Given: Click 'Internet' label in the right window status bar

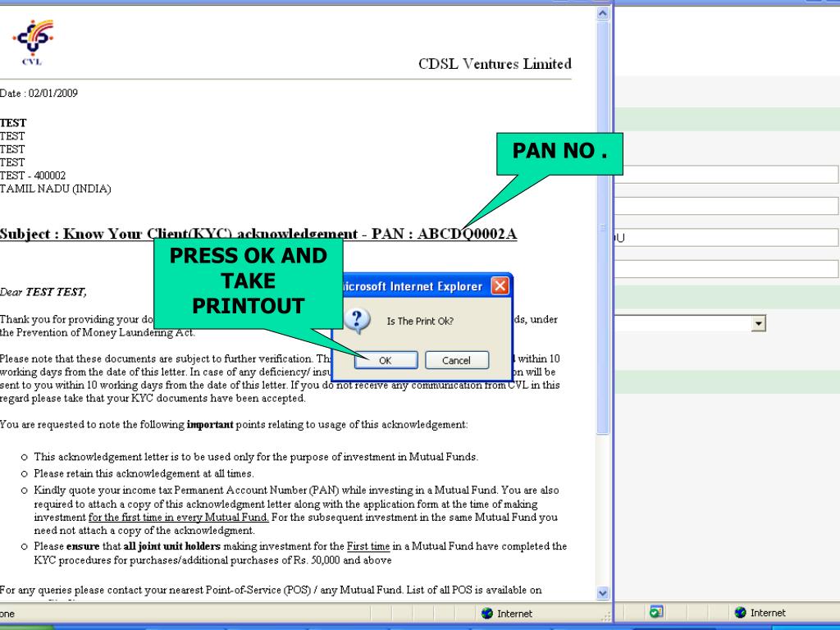Looking at the screenshot, I should pyautogui.click(x=768, y=613).
